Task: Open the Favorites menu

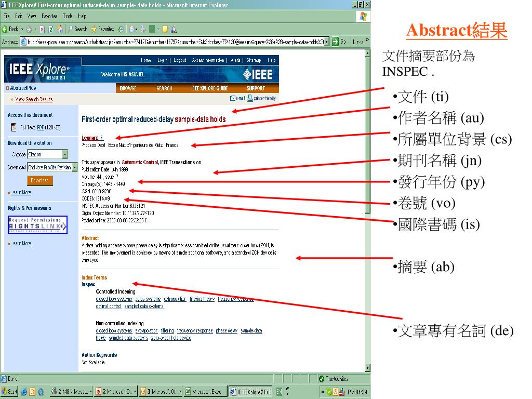Action: point(49,16)
